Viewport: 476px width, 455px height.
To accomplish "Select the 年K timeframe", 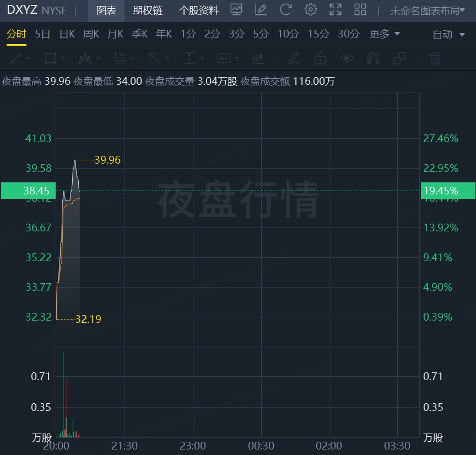I will (x=164, y=34).
